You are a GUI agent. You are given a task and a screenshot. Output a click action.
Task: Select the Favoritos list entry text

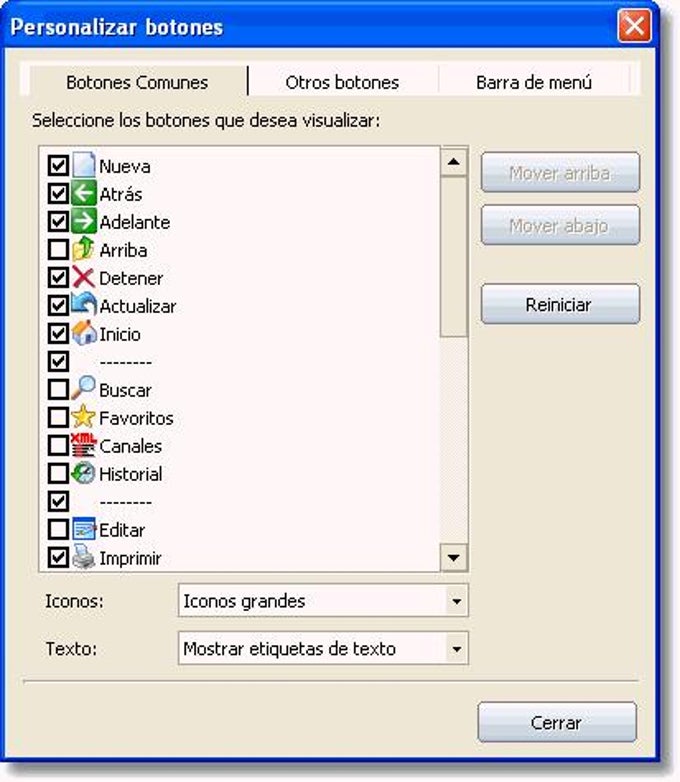pos(136,418)
